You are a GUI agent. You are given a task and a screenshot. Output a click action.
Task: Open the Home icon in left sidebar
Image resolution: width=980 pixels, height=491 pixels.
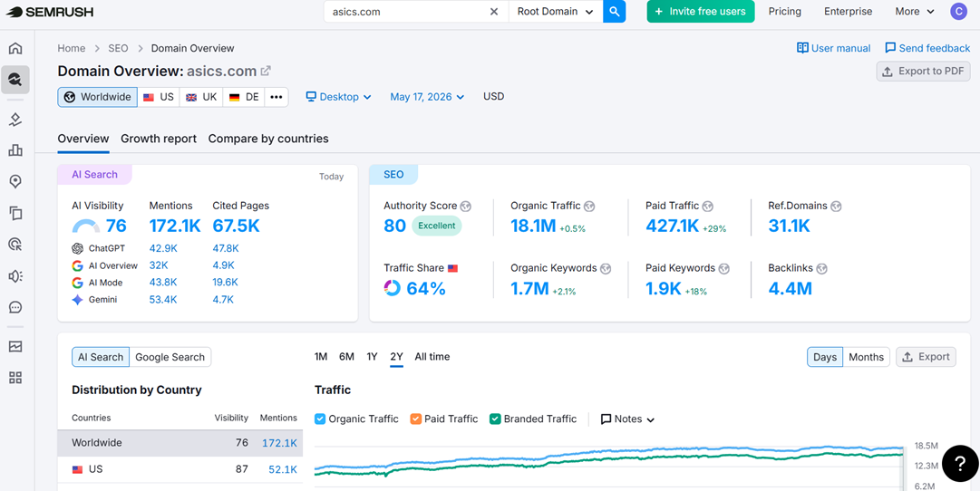pyautogui.click(x=15, y=48)
